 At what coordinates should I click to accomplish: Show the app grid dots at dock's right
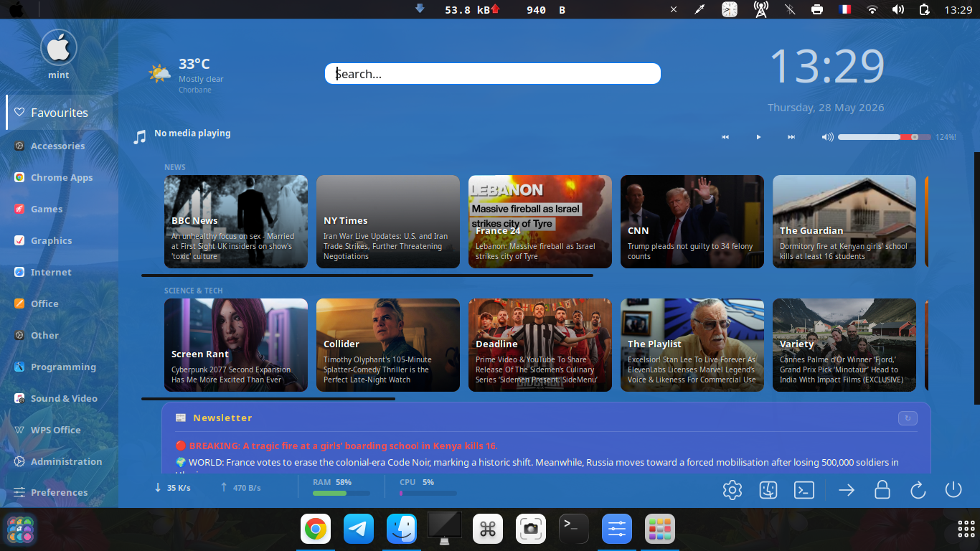point(966,529)
